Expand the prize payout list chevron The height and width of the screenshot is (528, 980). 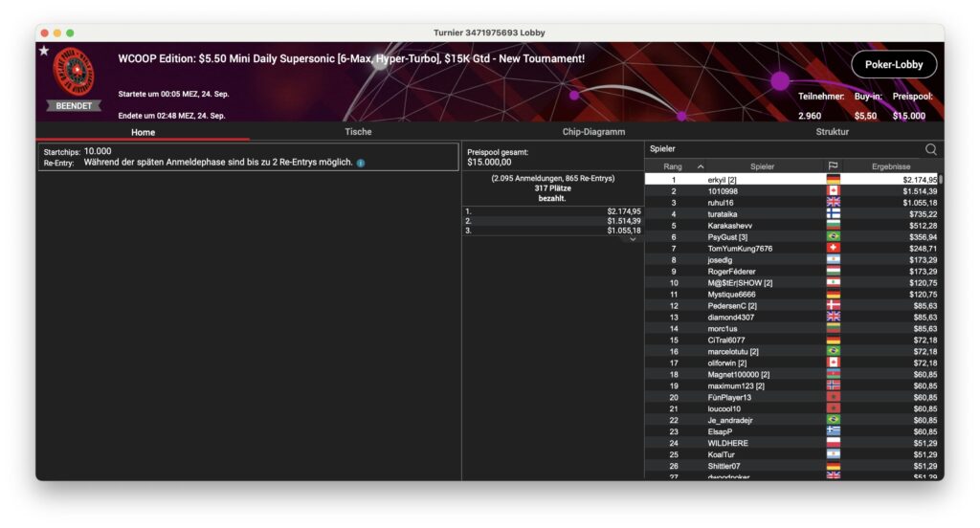[632, 239]
